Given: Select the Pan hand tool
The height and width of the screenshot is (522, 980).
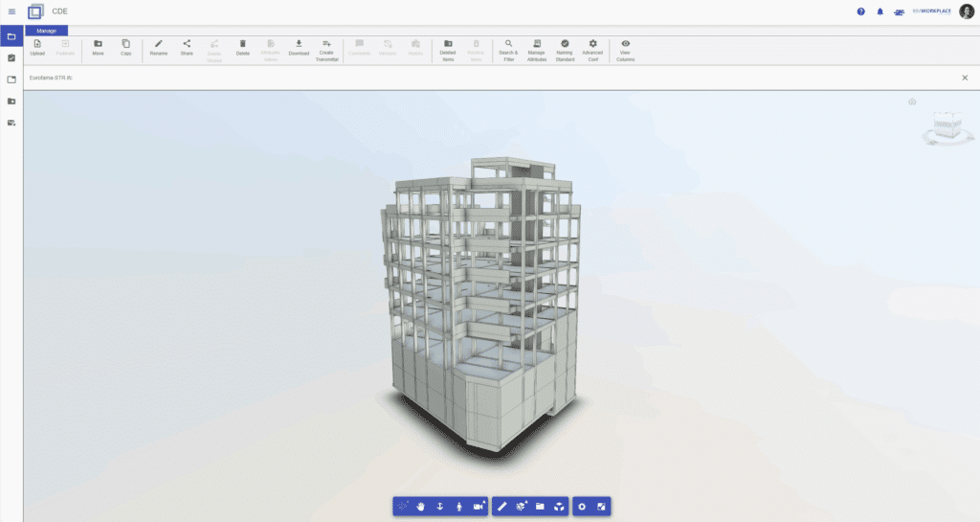Looking at the screenshot, I should click(420, 506).
